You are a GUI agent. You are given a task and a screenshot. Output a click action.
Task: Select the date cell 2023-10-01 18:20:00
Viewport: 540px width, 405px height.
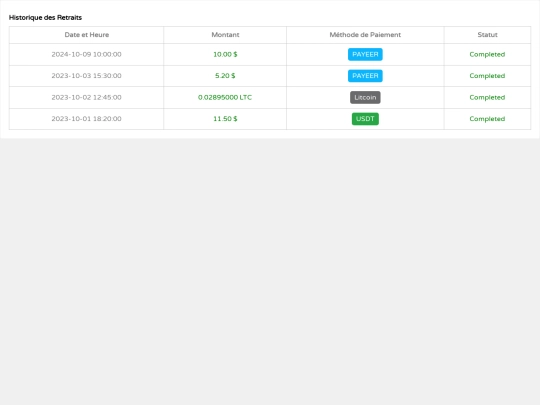point(86,119)
